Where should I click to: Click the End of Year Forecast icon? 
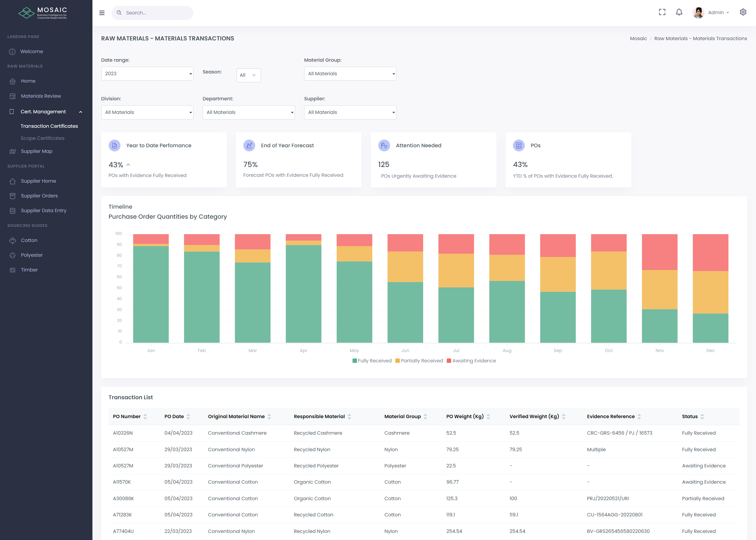(249, 145)
